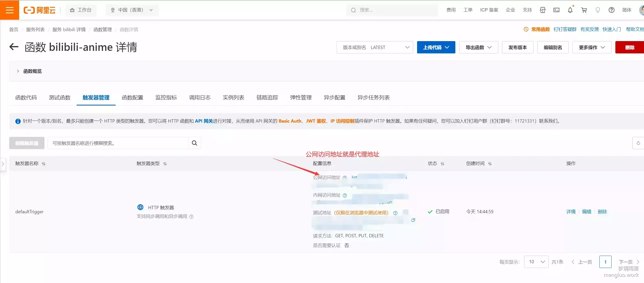Open the 工作台 workbench home
Viewport: 644px width, 283px height.
[x=81, y=10]
